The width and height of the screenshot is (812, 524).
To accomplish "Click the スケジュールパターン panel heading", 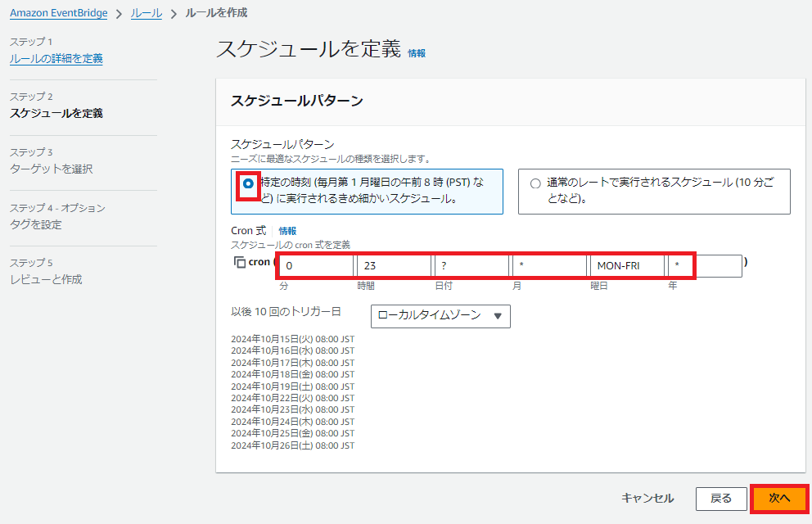I will [297, 101].
